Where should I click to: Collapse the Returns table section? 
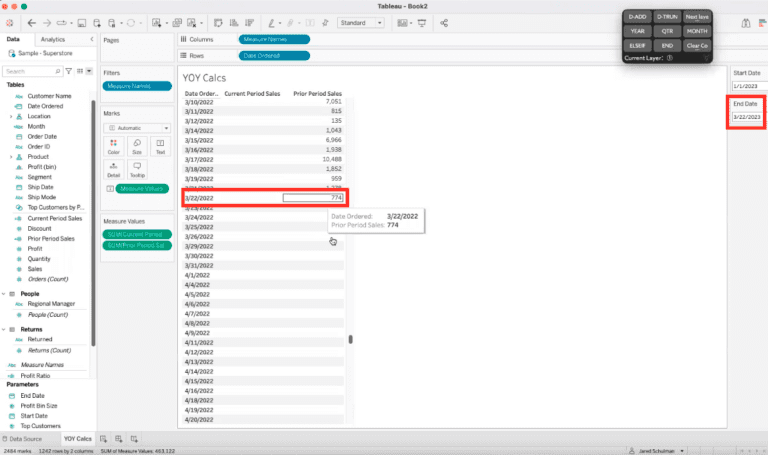pyautogui.click(x=4, y=330)
